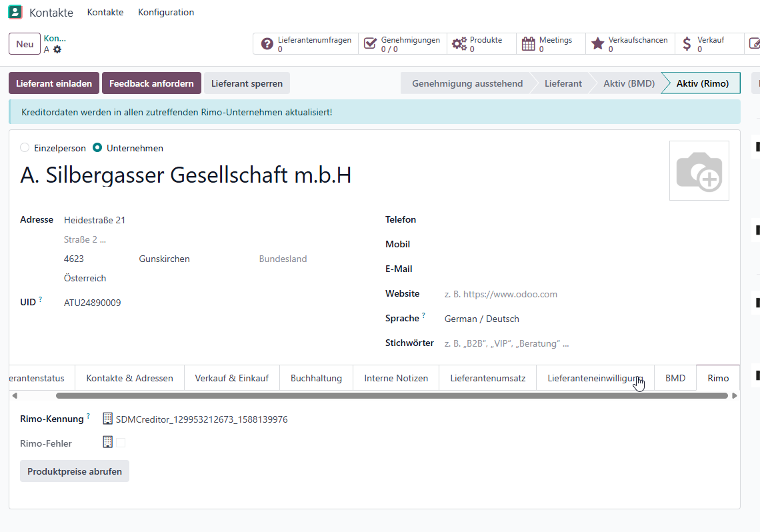This screenshot has height=532, width=760.
Task: Click the Verkauf dollar icon
Action: point(687,44)
